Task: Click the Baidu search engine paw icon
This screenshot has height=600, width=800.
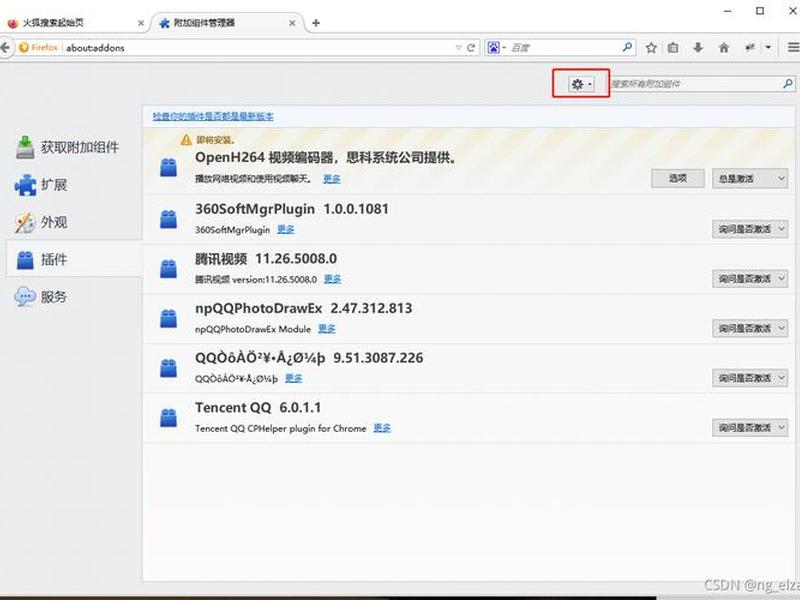Action: click(x=493, y=47)
